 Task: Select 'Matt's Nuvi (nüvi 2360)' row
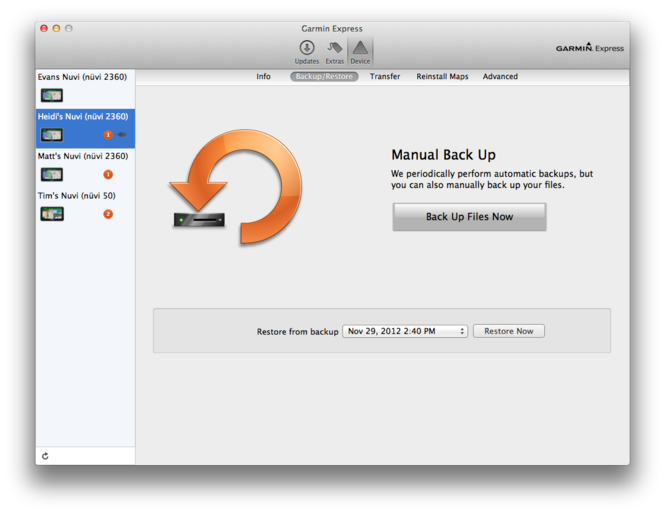tap(85, 168)
